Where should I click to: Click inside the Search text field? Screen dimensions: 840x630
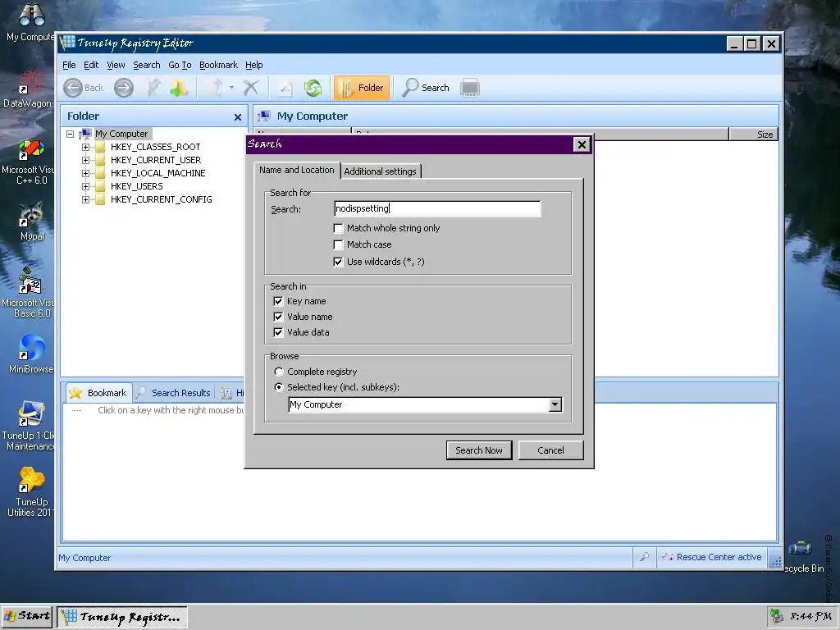coord(437,208)
